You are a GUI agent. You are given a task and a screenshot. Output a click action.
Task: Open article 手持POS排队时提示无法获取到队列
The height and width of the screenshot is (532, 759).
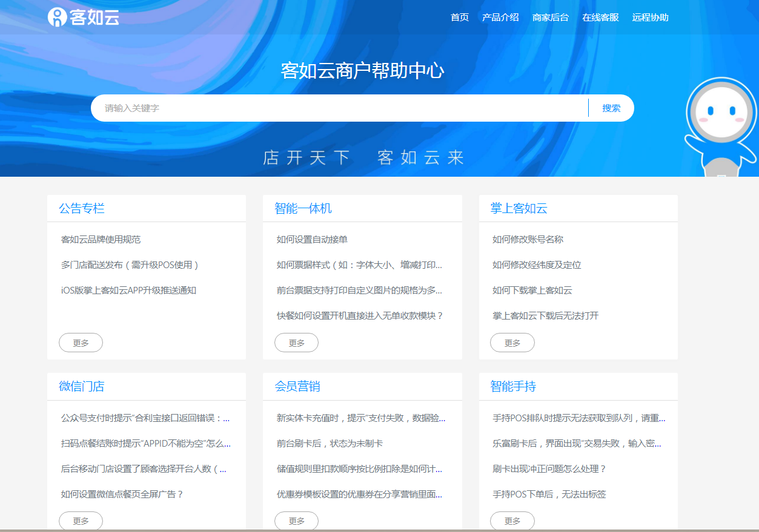pyautogui.click(x=579, y=418)
